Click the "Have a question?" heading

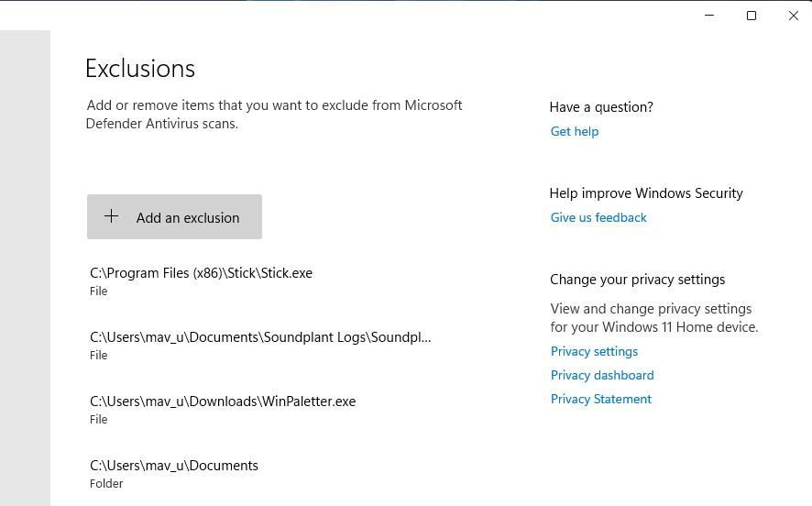coord(601,107)
